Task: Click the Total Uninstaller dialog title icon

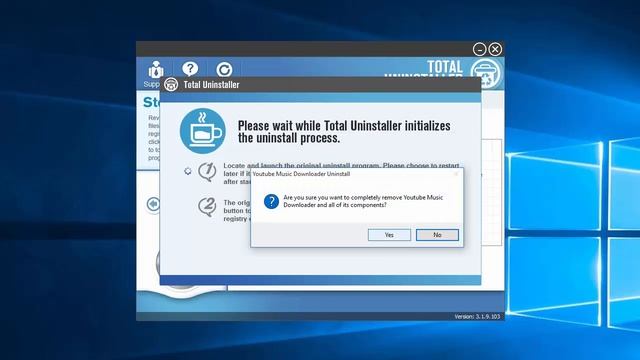Action: [x=171, y=84]
